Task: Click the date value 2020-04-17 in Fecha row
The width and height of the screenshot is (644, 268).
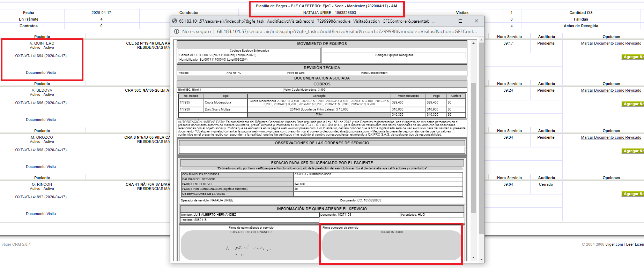Action: [101, 13]
